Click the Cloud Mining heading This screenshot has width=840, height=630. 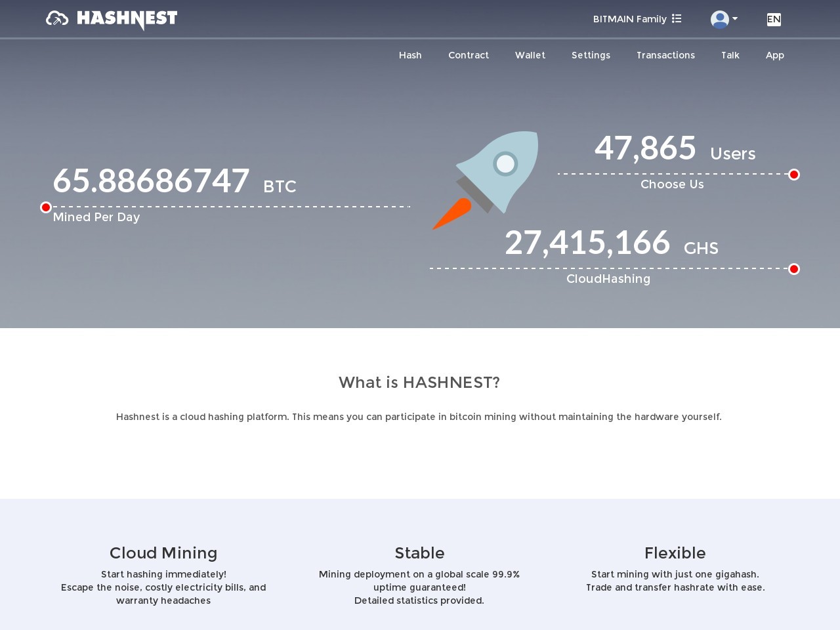163,553
